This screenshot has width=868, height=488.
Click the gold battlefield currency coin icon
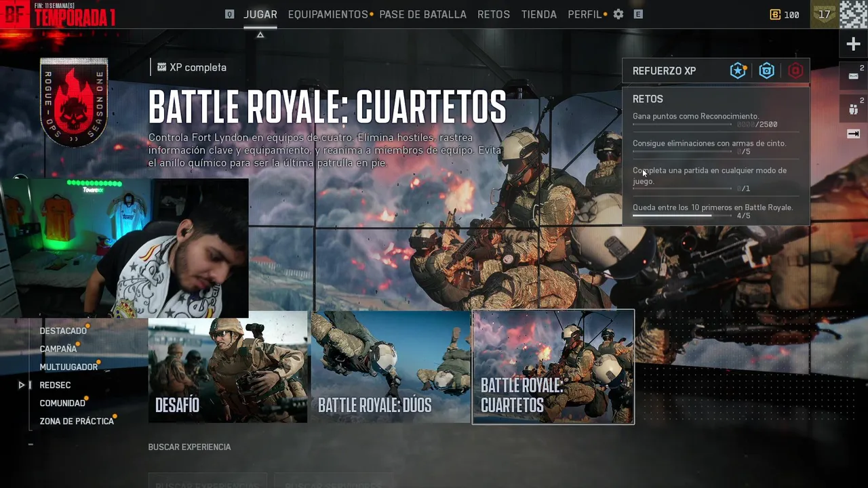(x=776, y=15)
